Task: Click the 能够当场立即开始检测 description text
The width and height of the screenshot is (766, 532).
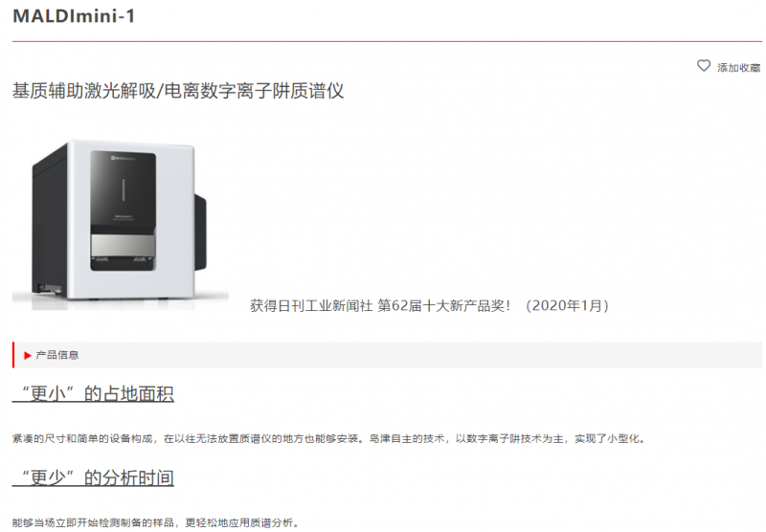Action: (155, 522)
